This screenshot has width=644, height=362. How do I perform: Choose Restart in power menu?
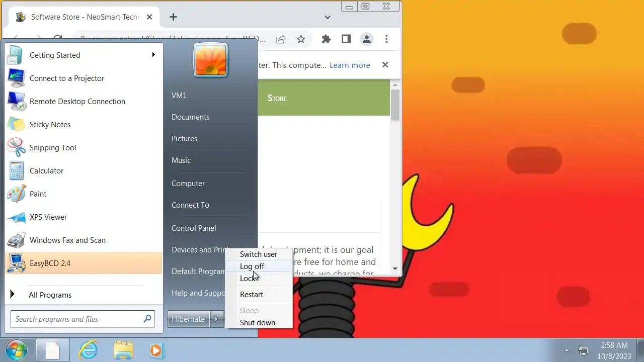pos(259,294)
